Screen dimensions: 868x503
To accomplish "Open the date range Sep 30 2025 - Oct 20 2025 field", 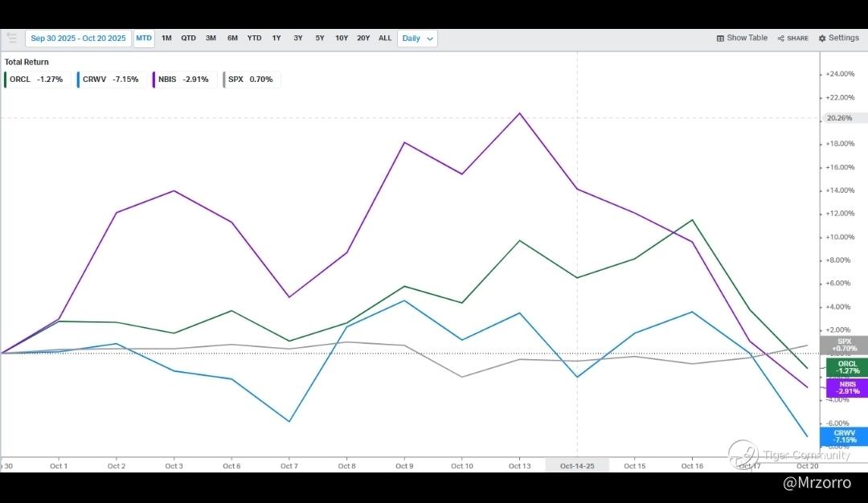I will (78, 39).
